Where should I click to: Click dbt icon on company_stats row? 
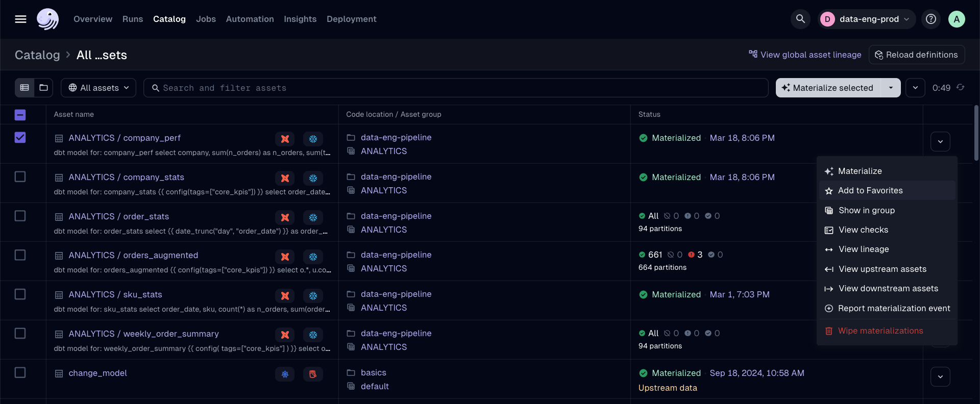point(285,178)
